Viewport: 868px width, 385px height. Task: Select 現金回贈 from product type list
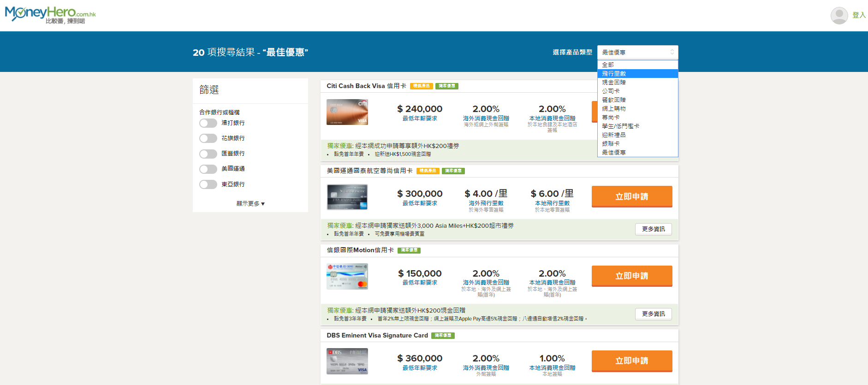(637, 83)
